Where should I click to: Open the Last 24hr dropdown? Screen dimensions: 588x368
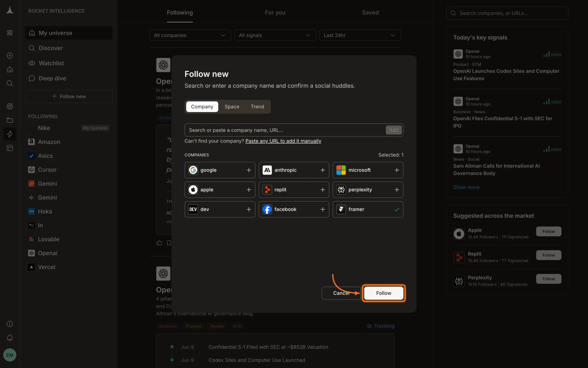coord(360,35)
